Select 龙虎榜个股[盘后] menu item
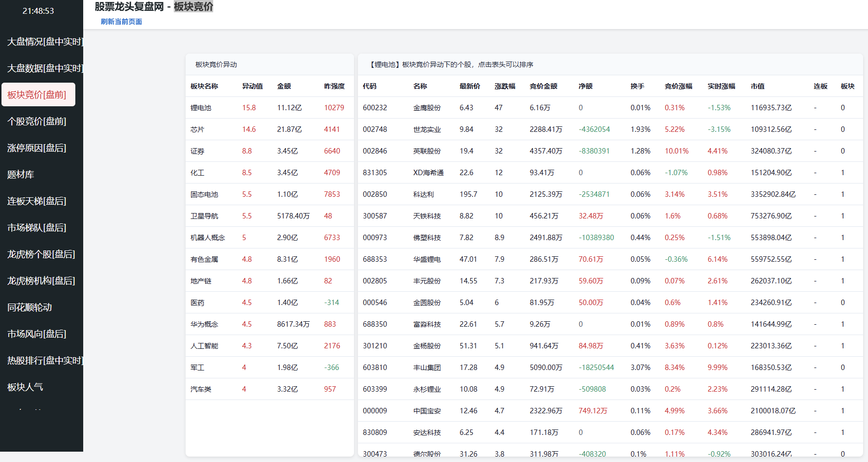This screenshot has height=462, width=868. (x=41, y=254)
